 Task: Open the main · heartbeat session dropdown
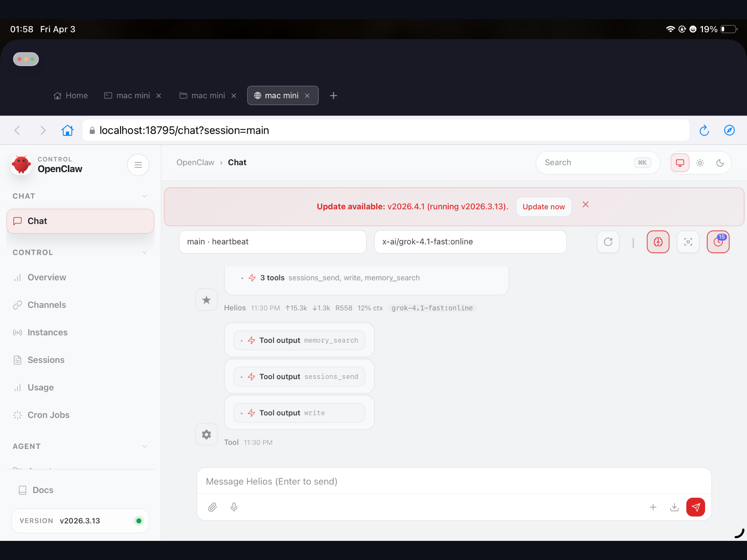pos(272,241)
